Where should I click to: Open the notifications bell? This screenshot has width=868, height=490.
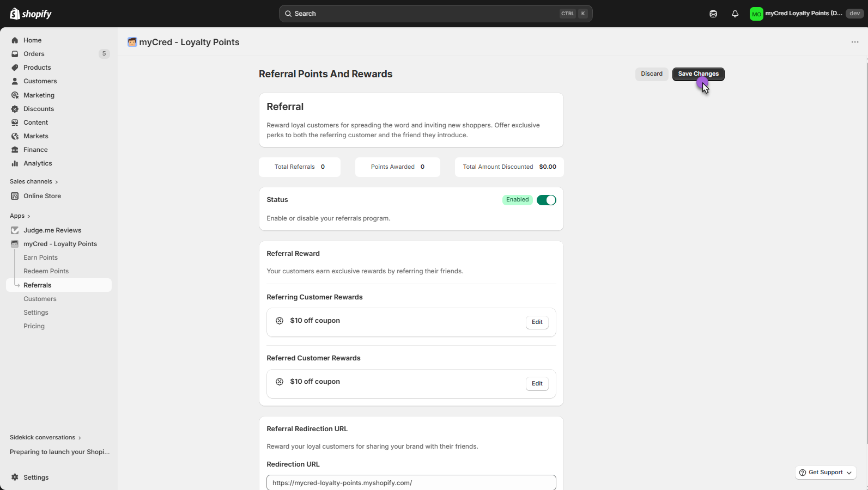coord(735,14)
